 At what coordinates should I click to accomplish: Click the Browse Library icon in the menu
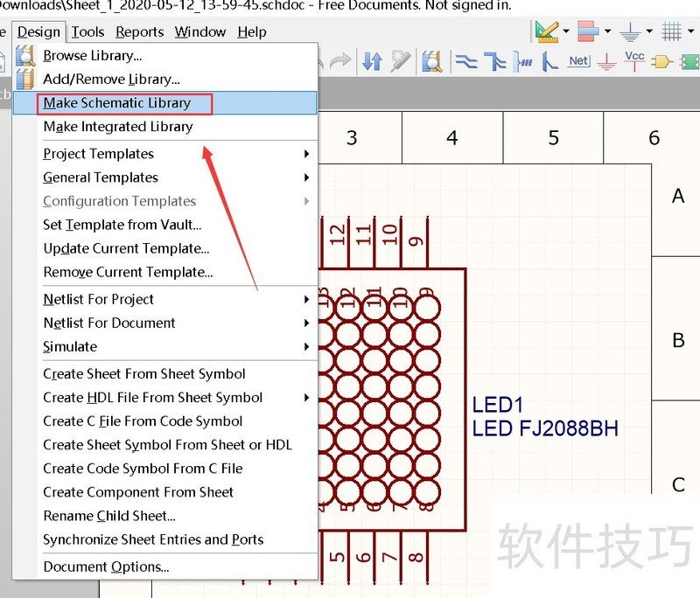tap(26, 55)
